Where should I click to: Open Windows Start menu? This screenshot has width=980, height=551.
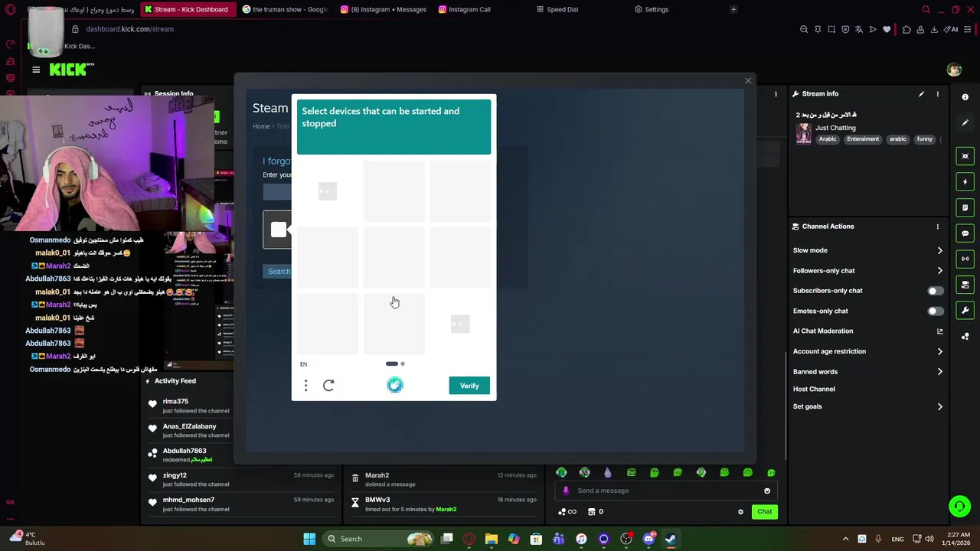[309, 539]
